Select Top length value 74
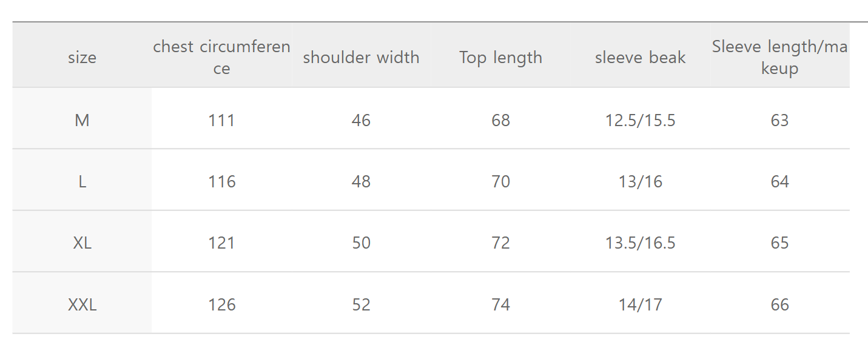 click(500, 304)
